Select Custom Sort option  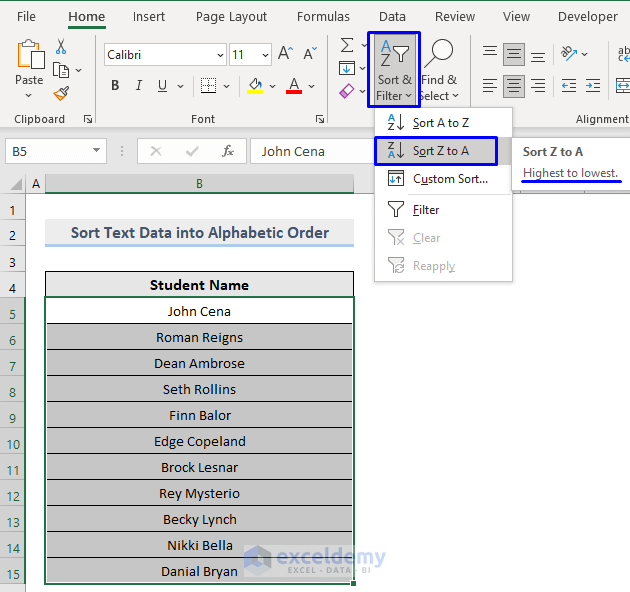pos(449,179)
